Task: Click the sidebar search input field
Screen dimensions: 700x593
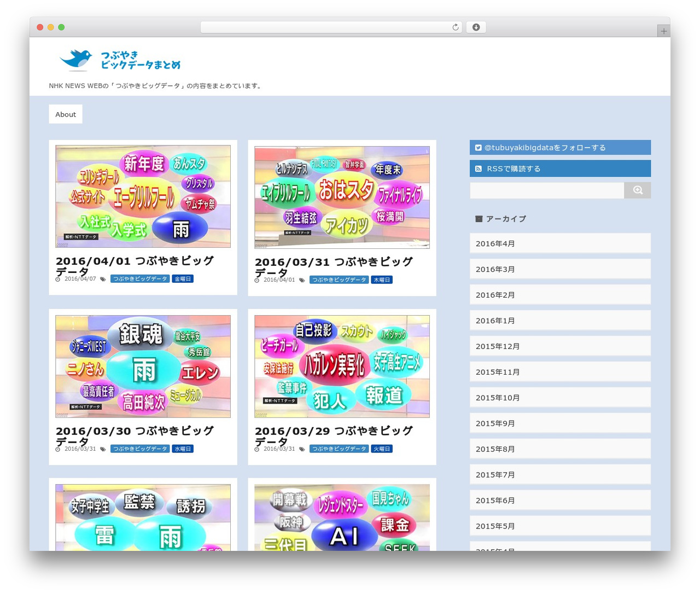Action: 547,190
